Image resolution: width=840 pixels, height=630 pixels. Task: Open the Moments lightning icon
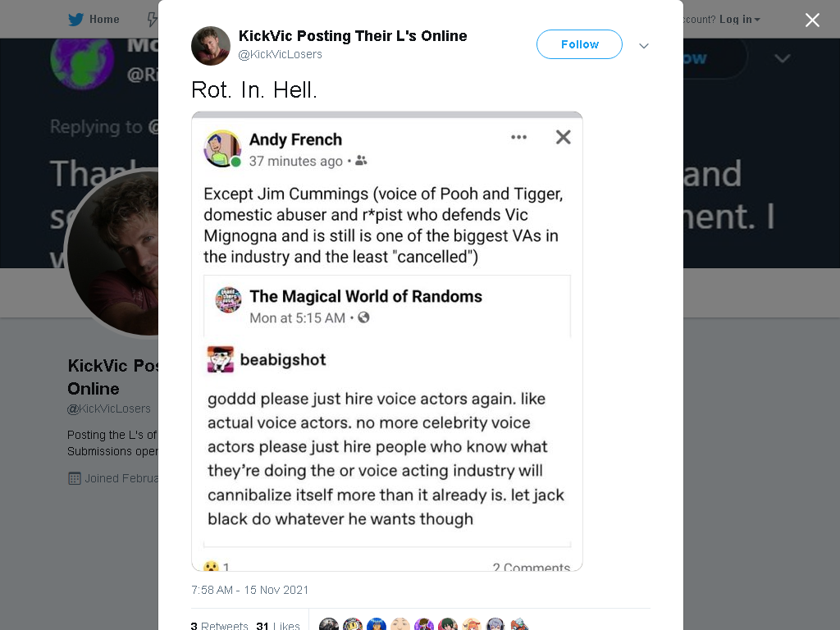click(x=152, y=20)
